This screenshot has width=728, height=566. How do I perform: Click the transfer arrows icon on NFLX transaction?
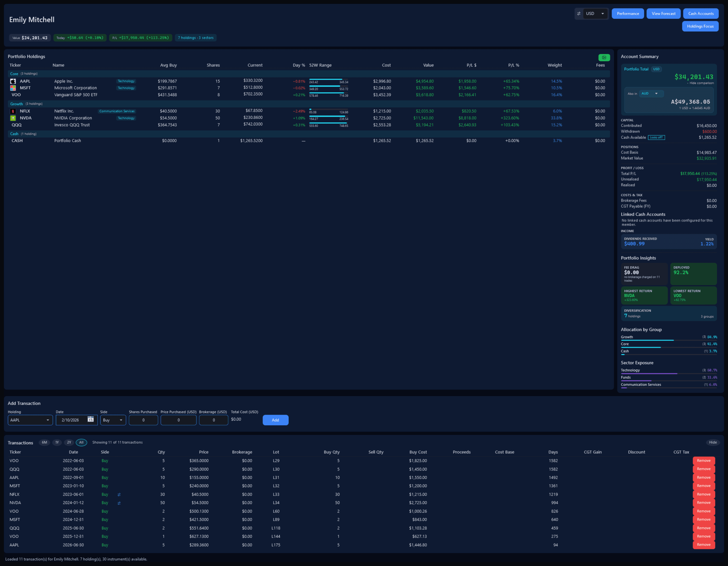pyautogui.click(x=119, y=494)
